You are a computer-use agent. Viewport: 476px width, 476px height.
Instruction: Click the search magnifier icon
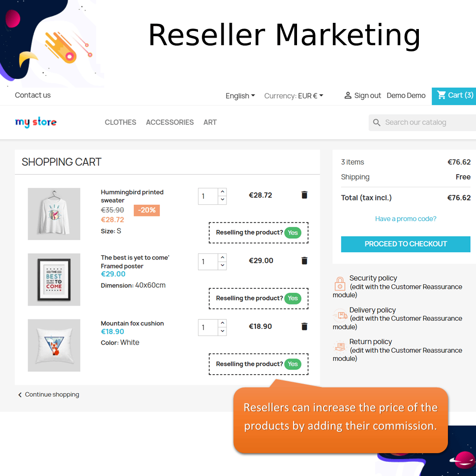[377, 122]
